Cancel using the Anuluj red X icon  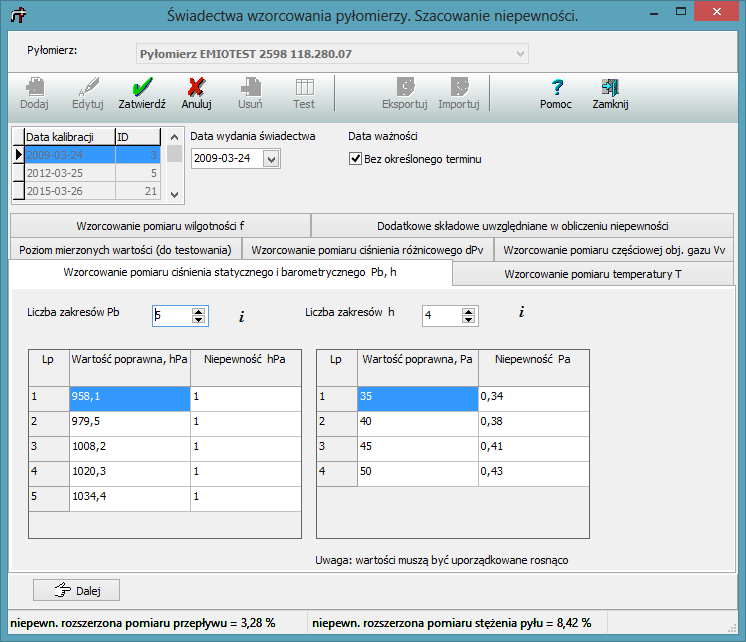pyautogui.click(x=196, y=88)
